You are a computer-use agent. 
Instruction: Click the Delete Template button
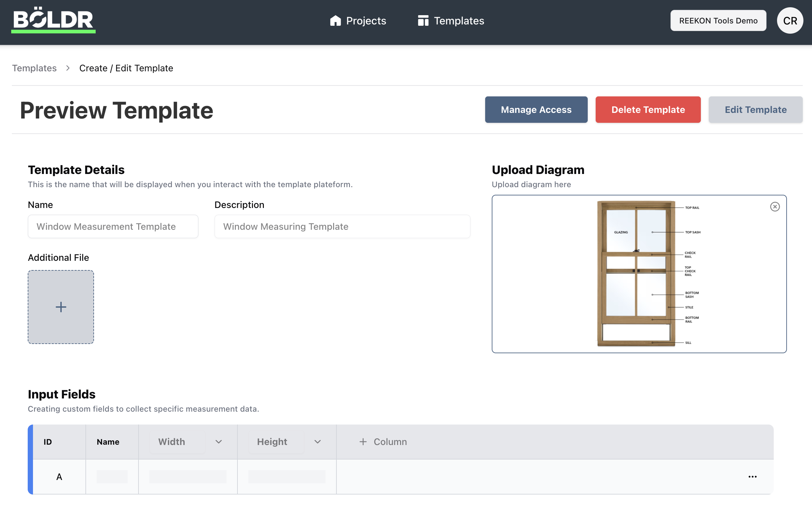click(x=648, y=110)
